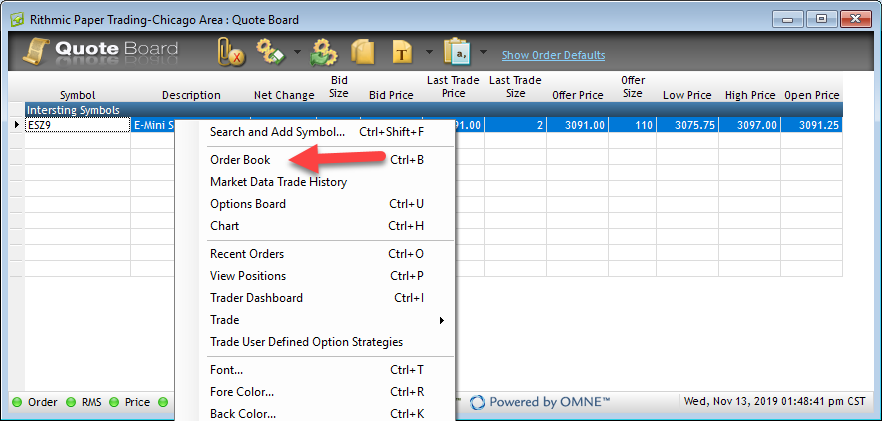Click the E-Mini description cell
The height and width of the screenshot is (421, 882).
pos(153,125)
